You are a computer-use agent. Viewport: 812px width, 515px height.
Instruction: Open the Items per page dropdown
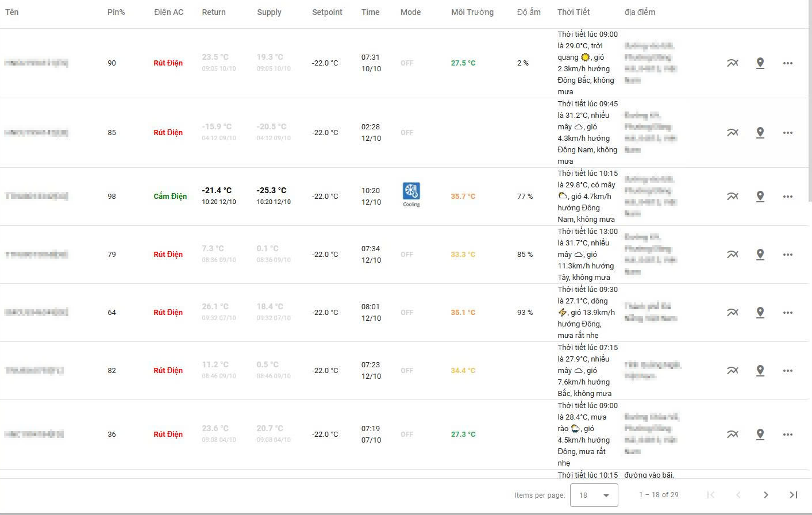[594, 495]
